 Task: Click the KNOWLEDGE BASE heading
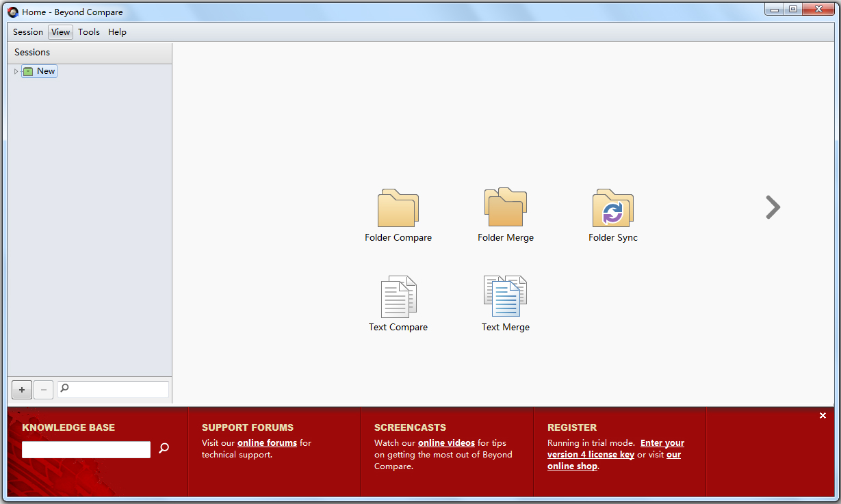click(x=68, y=427)
